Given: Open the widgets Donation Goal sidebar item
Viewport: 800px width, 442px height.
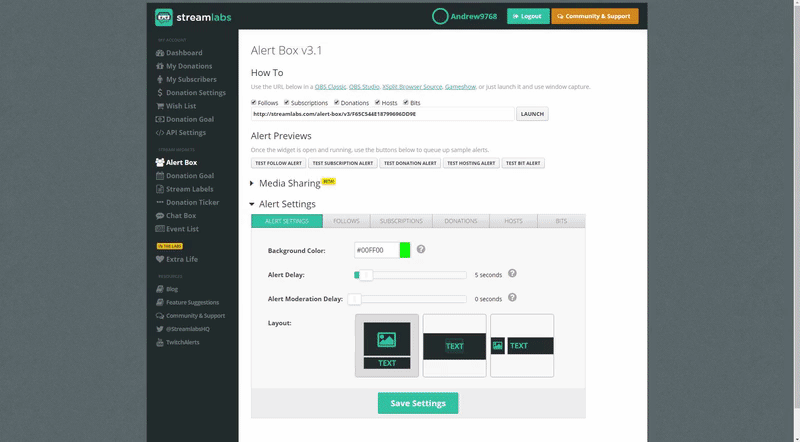Looking at the screenshot, I should click(185, 176).
